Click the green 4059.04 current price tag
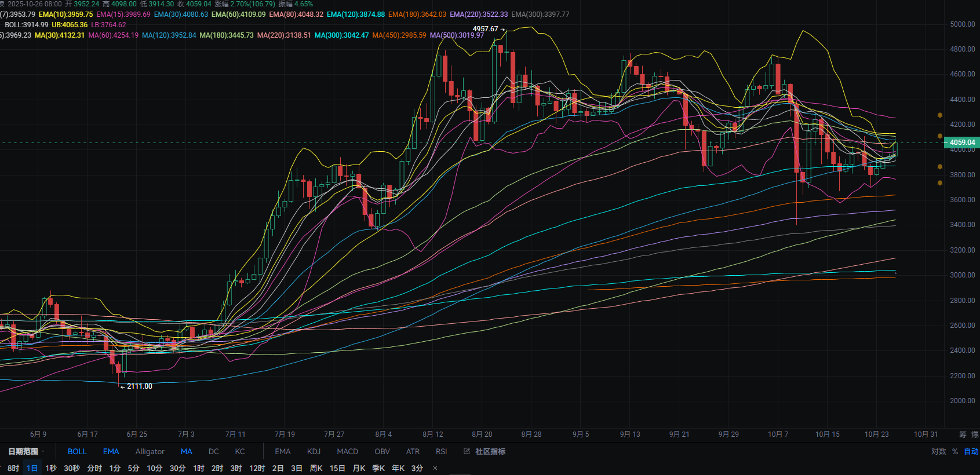The height and width of the screenshot is (475, 980). click(x=961, y=142)
